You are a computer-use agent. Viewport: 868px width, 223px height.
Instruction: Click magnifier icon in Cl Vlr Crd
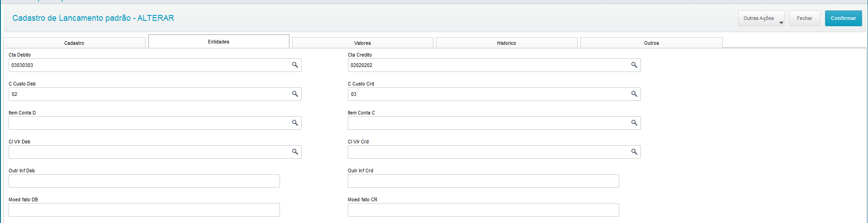634,152
